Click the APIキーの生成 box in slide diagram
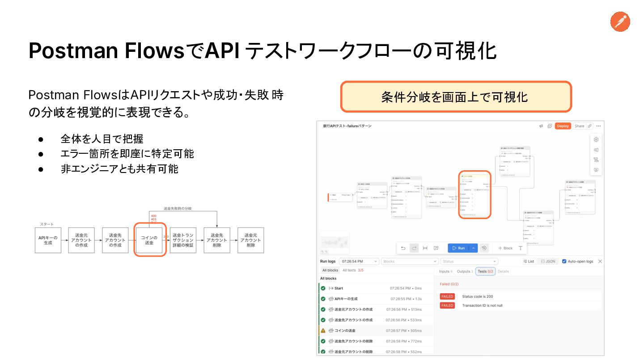This screenshot has height=362, width=644. point(48,240)
